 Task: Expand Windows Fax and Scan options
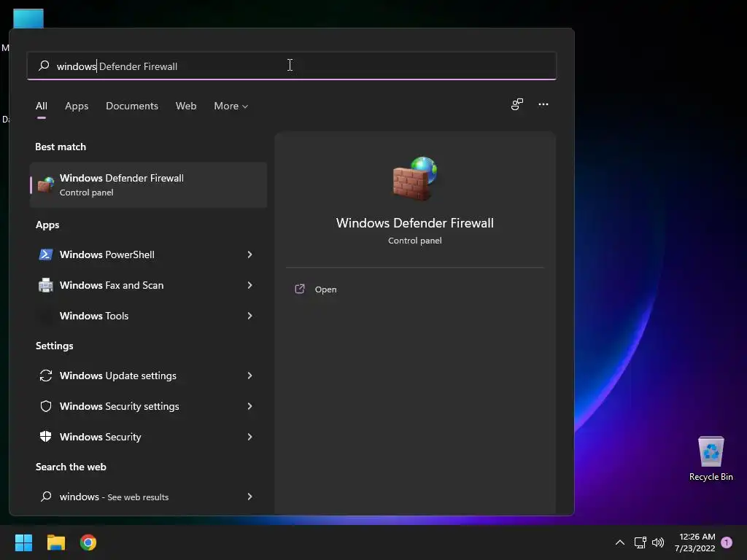click(x=249, y=285)
